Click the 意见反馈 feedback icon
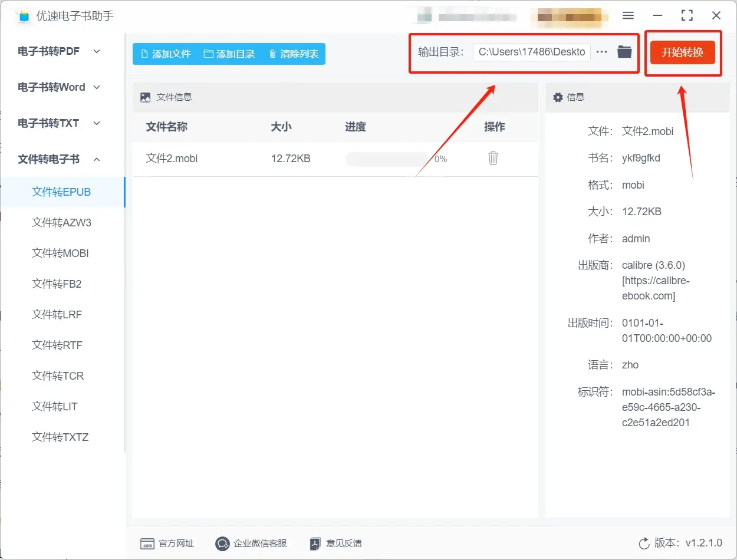The image size is (737, 560). coord(314,543)
